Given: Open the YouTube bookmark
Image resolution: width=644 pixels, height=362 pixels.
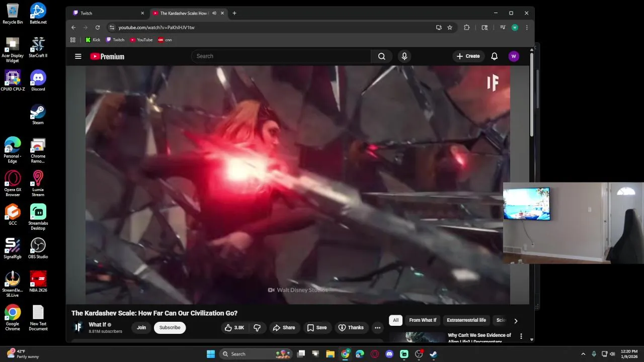Looking at the screenshot, I should (x=141, y=40).
